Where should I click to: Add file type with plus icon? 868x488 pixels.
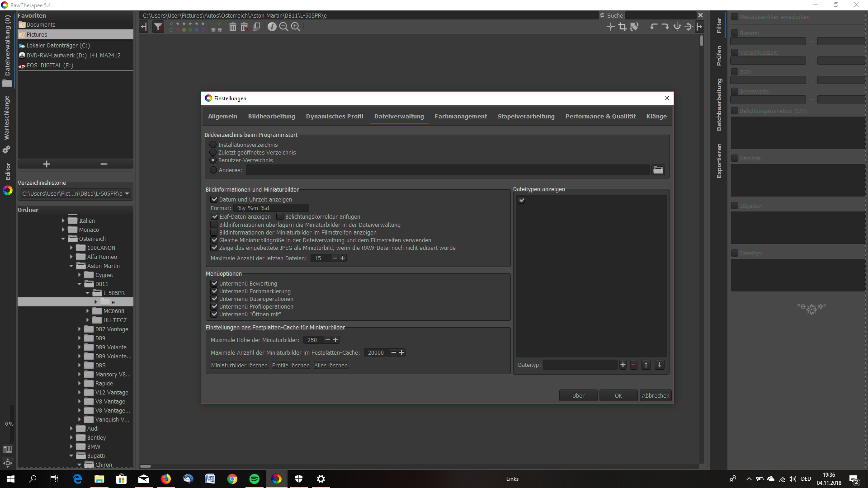[623, 365]
